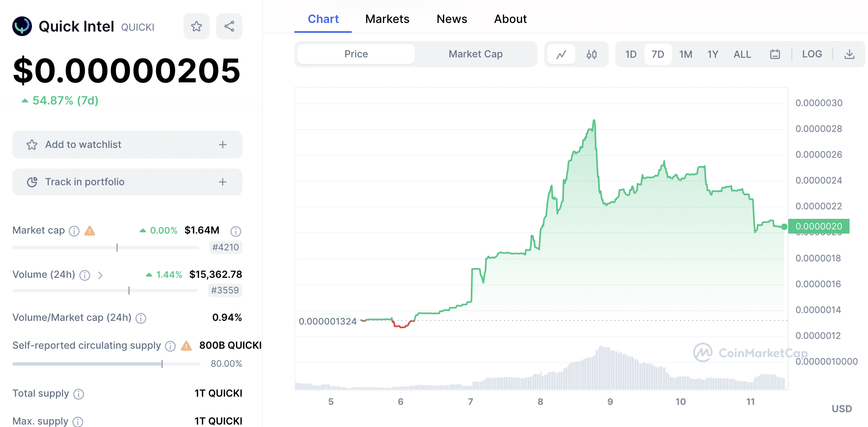Toggle chart to Market Cap mode
The height and width of the screenshot is (427, 868).
click(475, 54)
